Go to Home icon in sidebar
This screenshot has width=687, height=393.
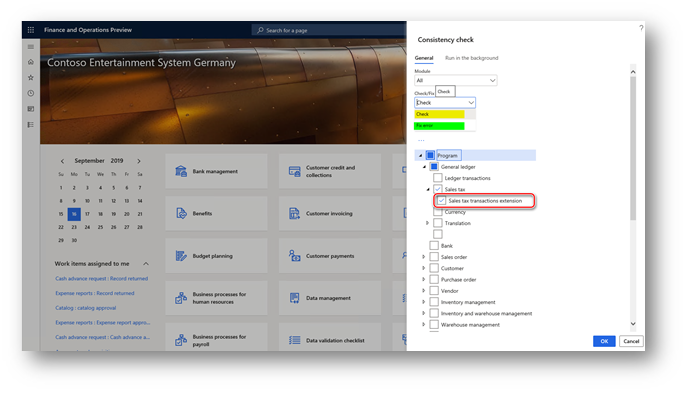coord(31,62)
